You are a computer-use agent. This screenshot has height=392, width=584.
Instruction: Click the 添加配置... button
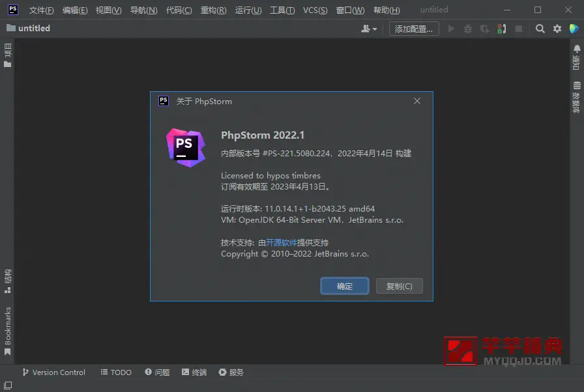(x=414, y=29)
